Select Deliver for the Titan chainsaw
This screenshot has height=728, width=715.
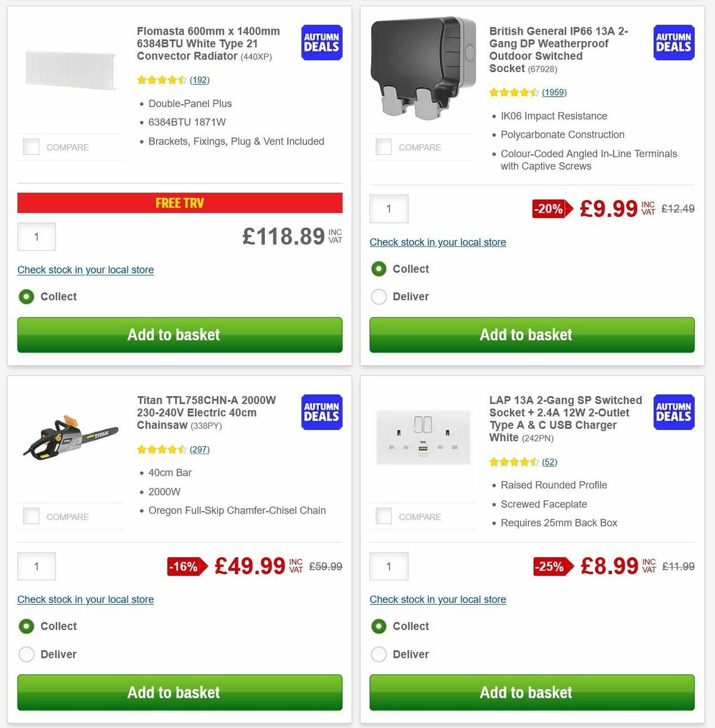click(x=26, y=654)
